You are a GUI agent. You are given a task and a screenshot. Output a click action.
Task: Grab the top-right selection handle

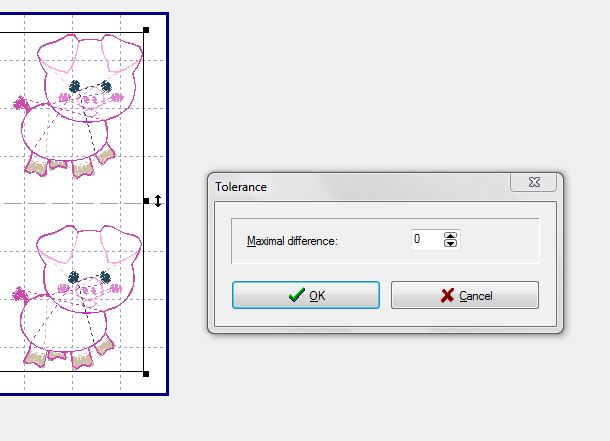pos(146,30)
